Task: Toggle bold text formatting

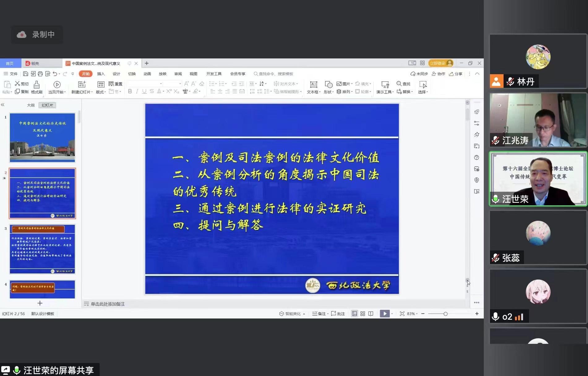Action: 130,91
